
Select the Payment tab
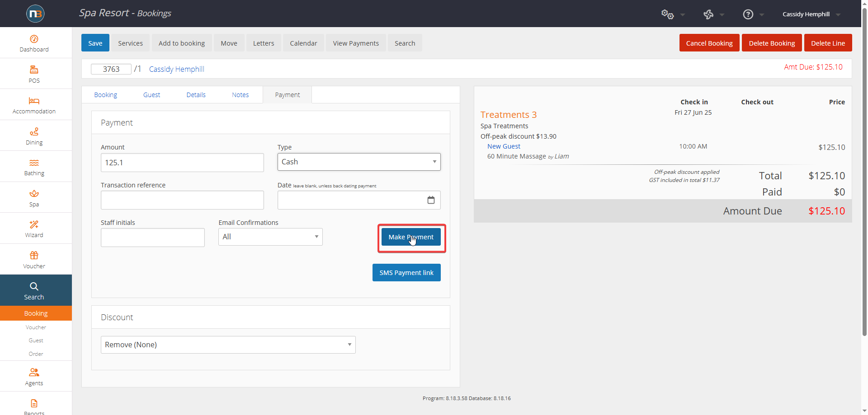tap(288, 95)
